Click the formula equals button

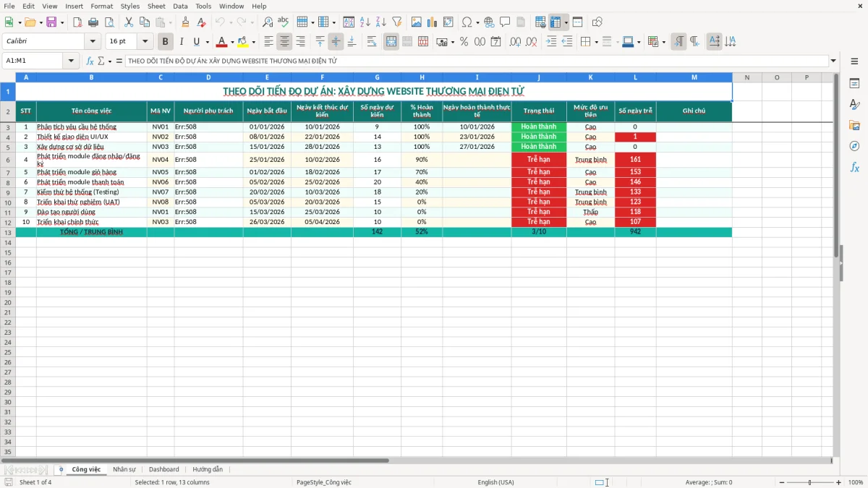pos(119,61)
